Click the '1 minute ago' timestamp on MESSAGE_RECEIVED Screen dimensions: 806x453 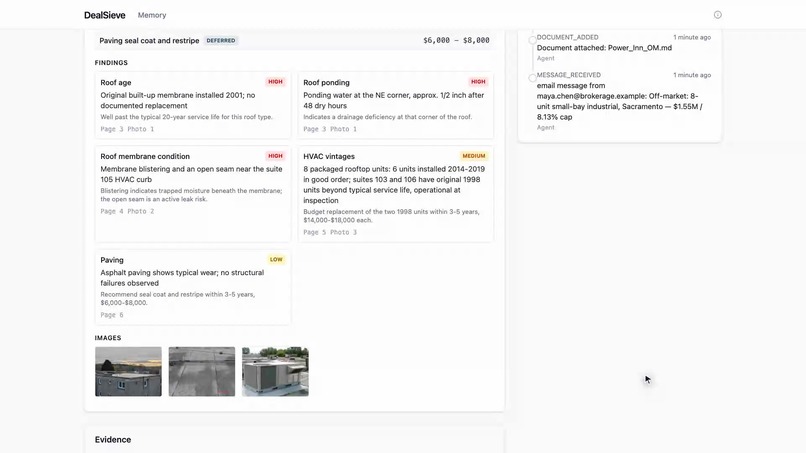coord(692,75)
